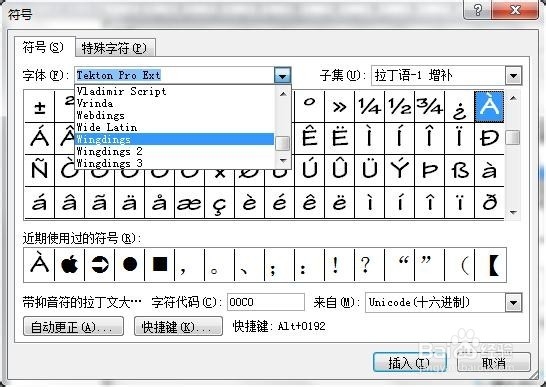Select the inverted question mark ¿ symbol
This screenshot has width=546, height=387.
click(459, 107)
